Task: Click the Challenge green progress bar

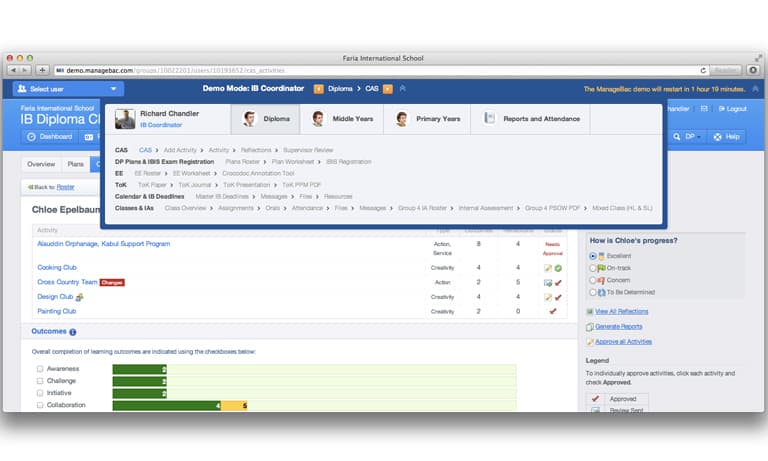Action: pyautogui.click(x=140, y=381)
